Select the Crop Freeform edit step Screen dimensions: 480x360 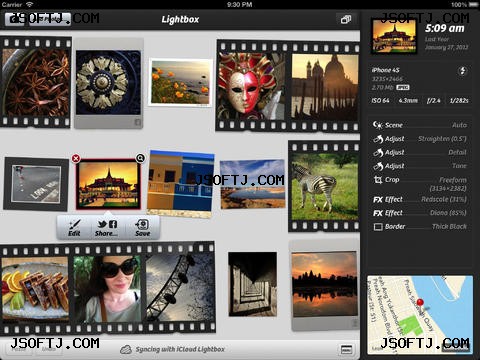click(420, 184)
